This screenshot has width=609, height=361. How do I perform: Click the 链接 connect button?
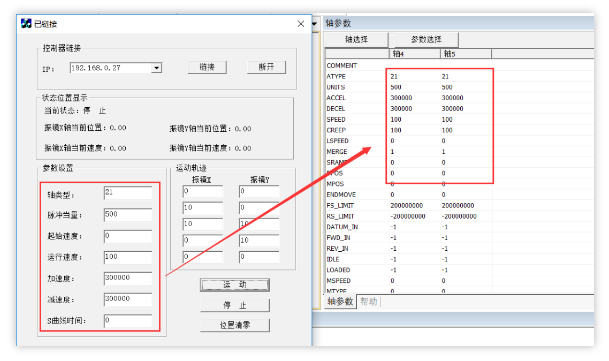207,67
